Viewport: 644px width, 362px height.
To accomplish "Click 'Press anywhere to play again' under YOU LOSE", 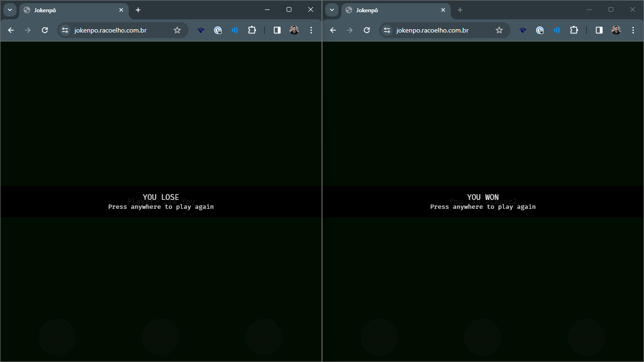I will [x=161, y=207].
